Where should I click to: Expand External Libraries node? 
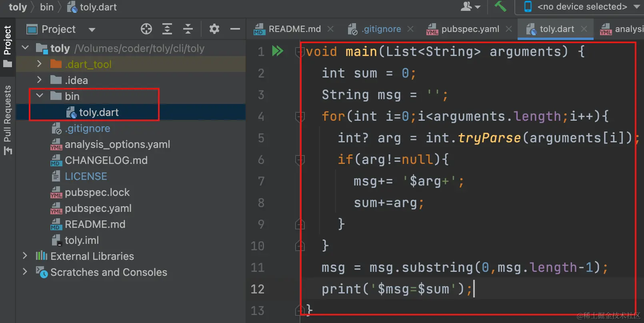pyautogui.click(x=25, y=256)
